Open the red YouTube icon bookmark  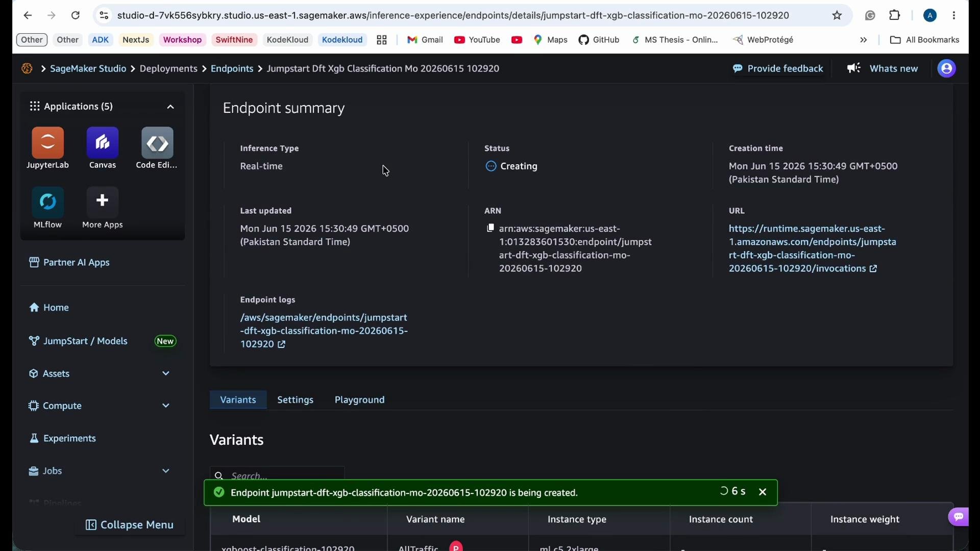(517, 40)
